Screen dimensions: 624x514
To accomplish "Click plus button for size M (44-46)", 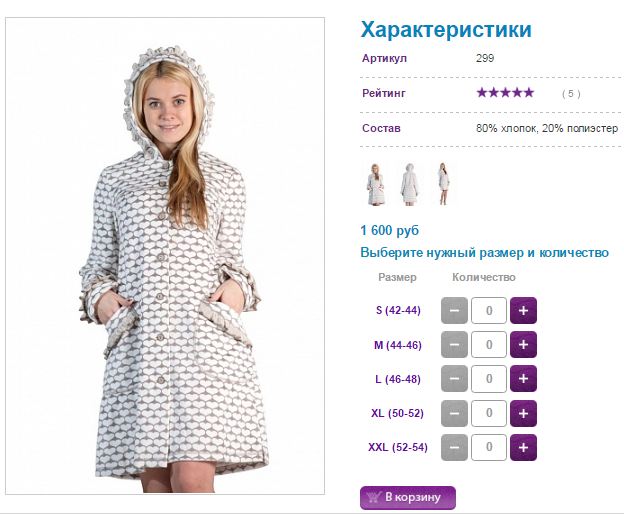I will (x=523, y=345).
